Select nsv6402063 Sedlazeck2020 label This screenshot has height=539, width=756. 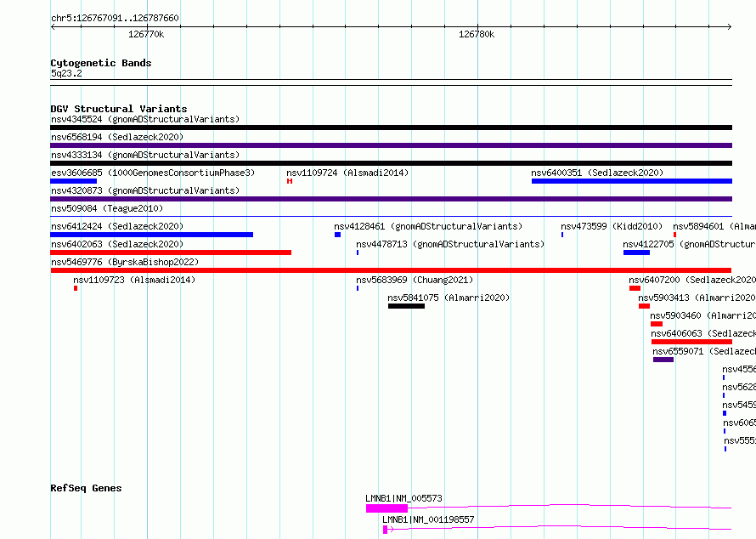[x=117, y=244]
